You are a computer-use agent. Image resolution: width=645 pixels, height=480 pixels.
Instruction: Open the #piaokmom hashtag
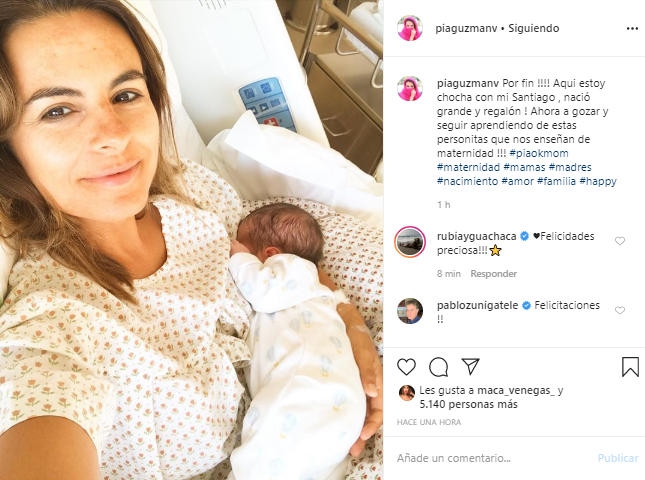tap(538, 153)
